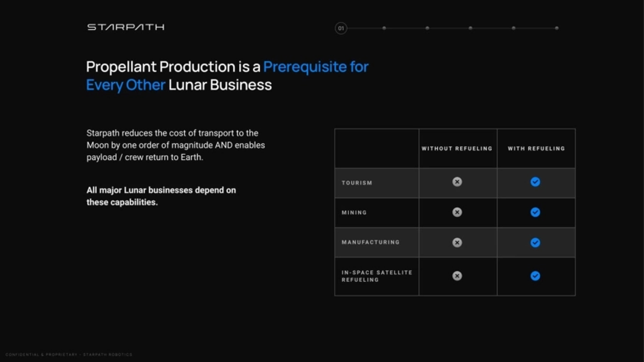Click the STARPATH logo
The height and width of the screenshot is (362, 644).
tap(126, 27)
